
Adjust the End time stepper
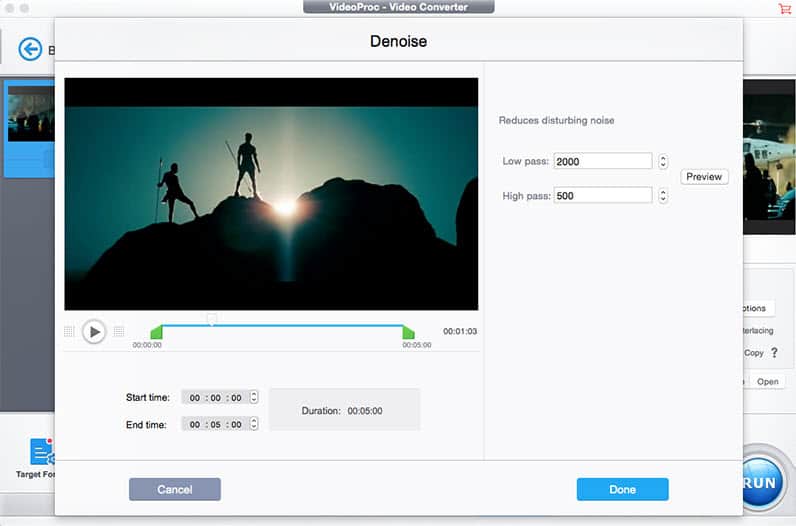tap(254, 423)
